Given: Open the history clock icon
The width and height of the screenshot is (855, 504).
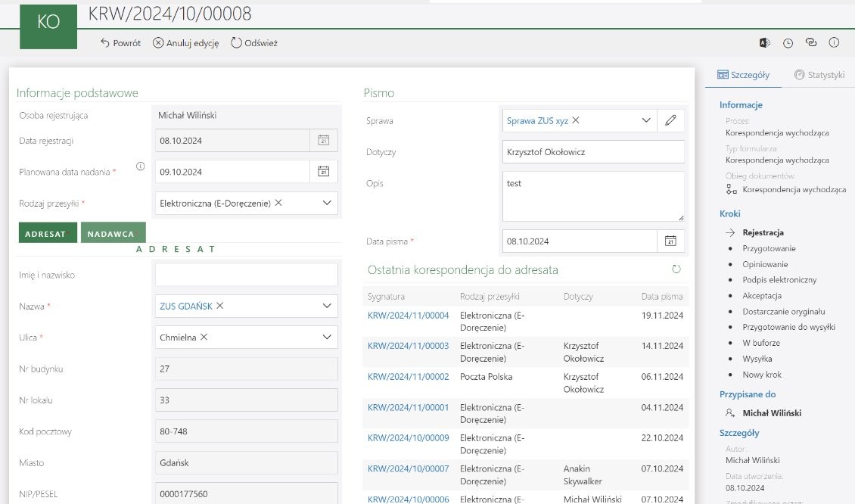Looking at the screenshot, I should pyautogui.click(x=788, y=43).
